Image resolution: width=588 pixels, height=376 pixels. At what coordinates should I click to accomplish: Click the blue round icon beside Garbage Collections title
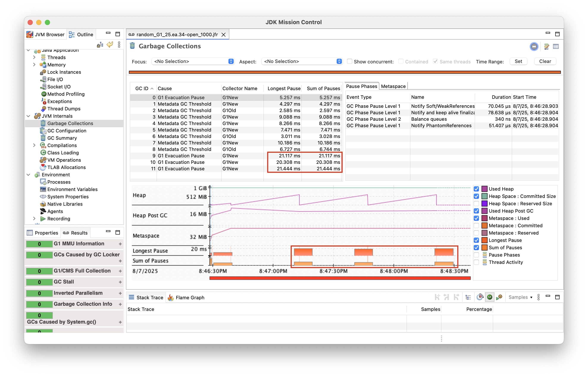(534, 46)
